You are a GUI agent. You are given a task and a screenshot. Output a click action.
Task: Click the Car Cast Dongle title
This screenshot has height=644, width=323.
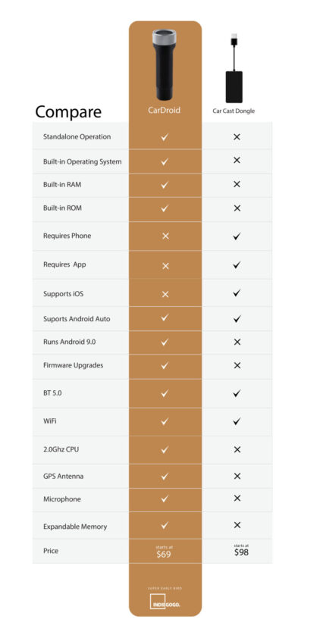pyautogui.click(x=234, y=111)
